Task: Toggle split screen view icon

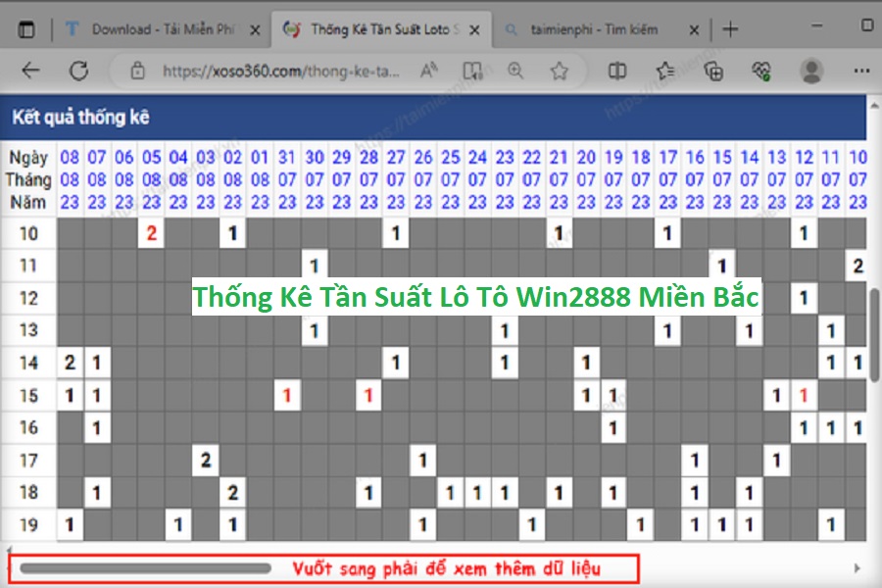Action: 617,71
